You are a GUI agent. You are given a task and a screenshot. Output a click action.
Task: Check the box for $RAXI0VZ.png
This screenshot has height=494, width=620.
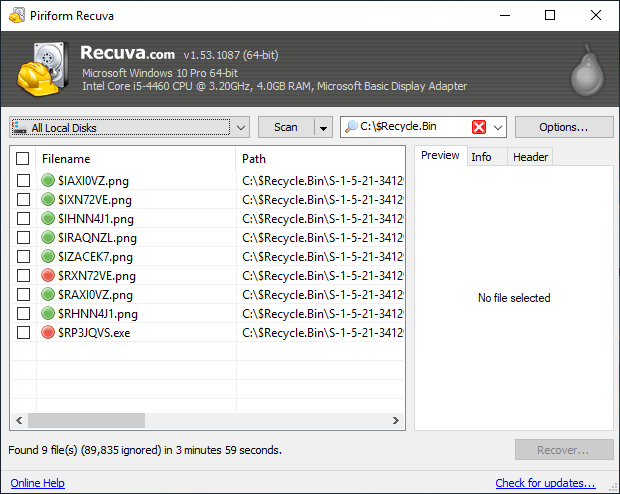click(x=23, y=294)
